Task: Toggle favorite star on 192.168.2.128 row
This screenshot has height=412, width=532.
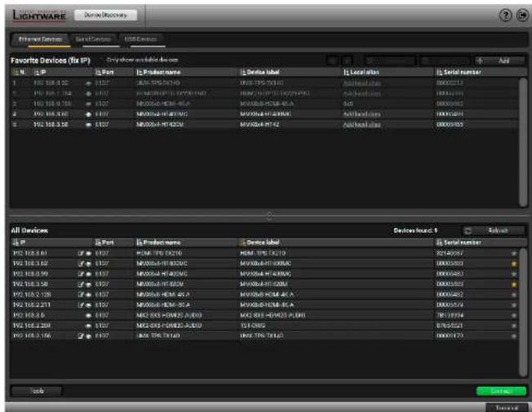Action: point(514,295)
